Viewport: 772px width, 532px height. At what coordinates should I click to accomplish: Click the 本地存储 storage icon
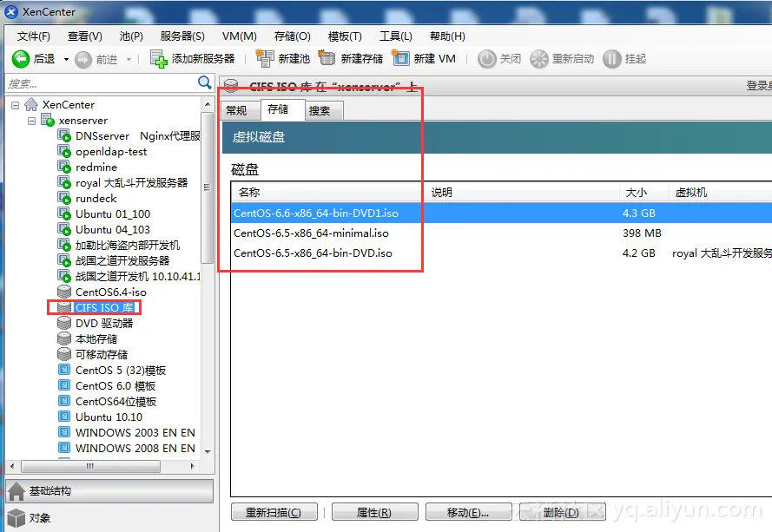[x=64, y=339]
